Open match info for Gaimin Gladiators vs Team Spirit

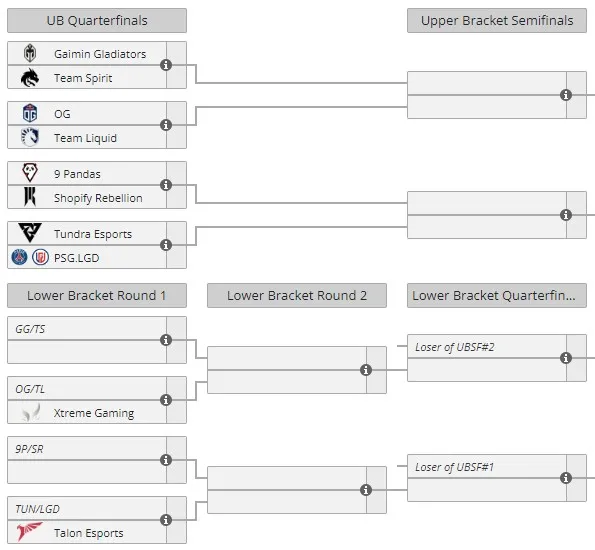(x=166, y=65)
